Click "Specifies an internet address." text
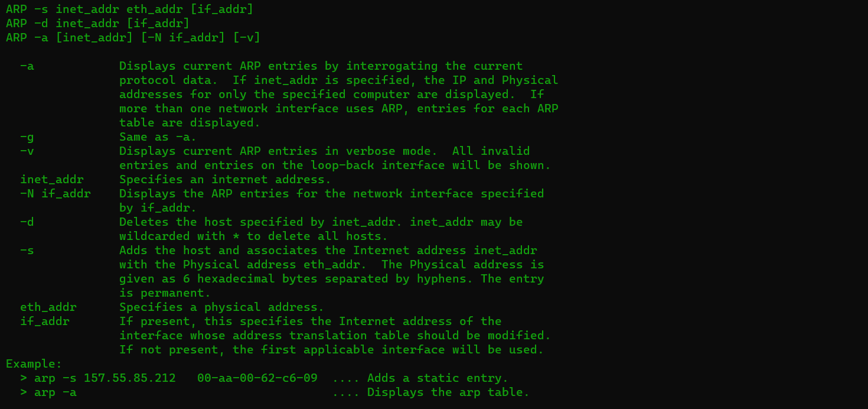Screen dimensions: 868x409 pyautogui.click(x=225, y=179)
